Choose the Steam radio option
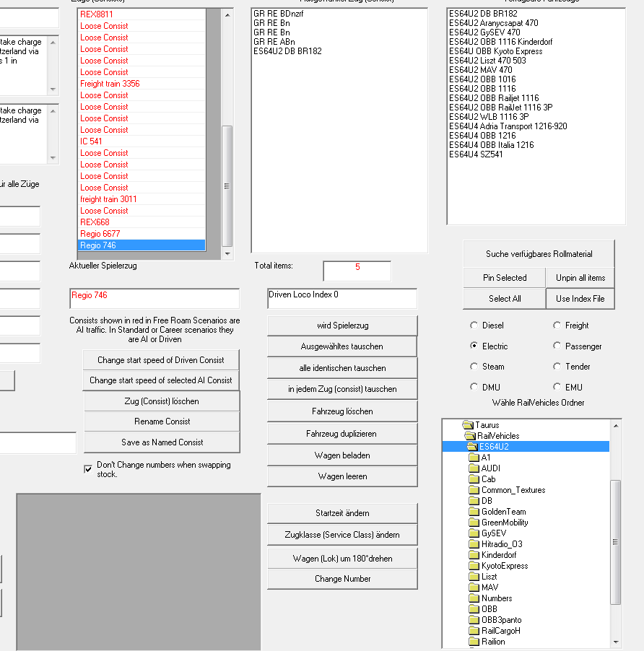The image size is (644, 651). 474,367
